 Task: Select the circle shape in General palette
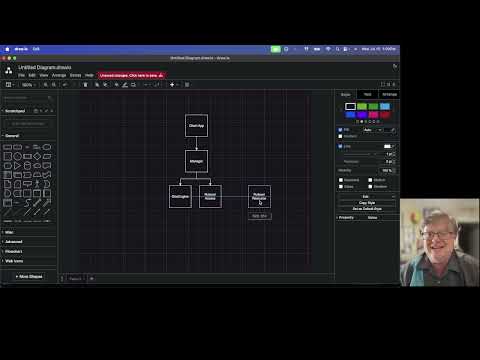[17, 156]
